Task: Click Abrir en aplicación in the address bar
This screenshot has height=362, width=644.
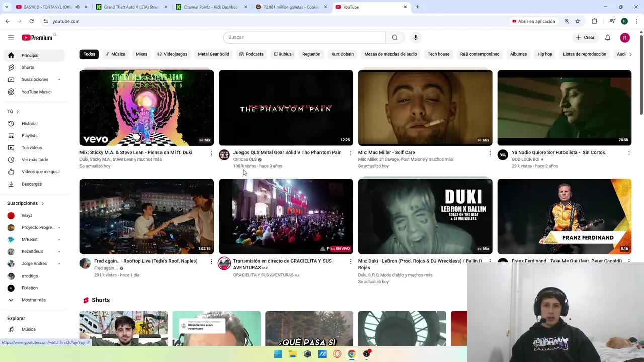Action: [x=534, y=21]
